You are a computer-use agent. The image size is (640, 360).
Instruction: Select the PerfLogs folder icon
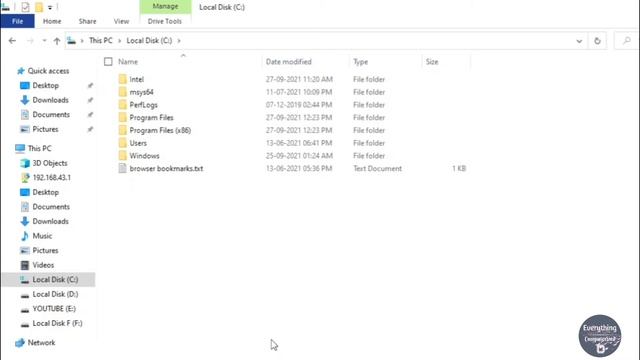[122, 104]
